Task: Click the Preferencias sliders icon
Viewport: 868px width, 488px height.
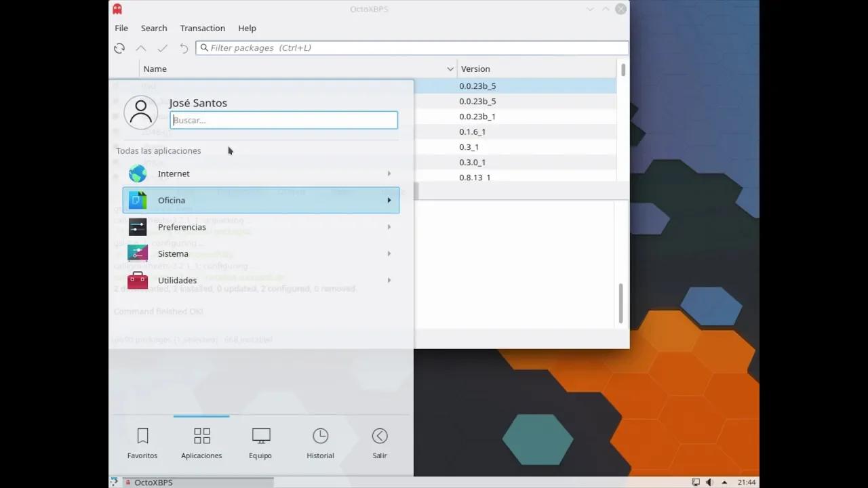Action: [138, 226]
